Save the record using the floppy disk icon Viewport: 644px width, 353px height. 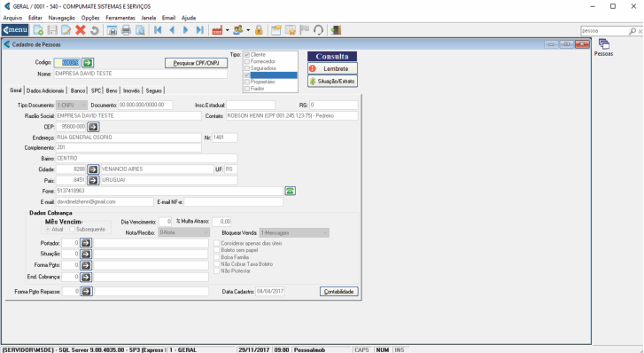tap(52, 30)
